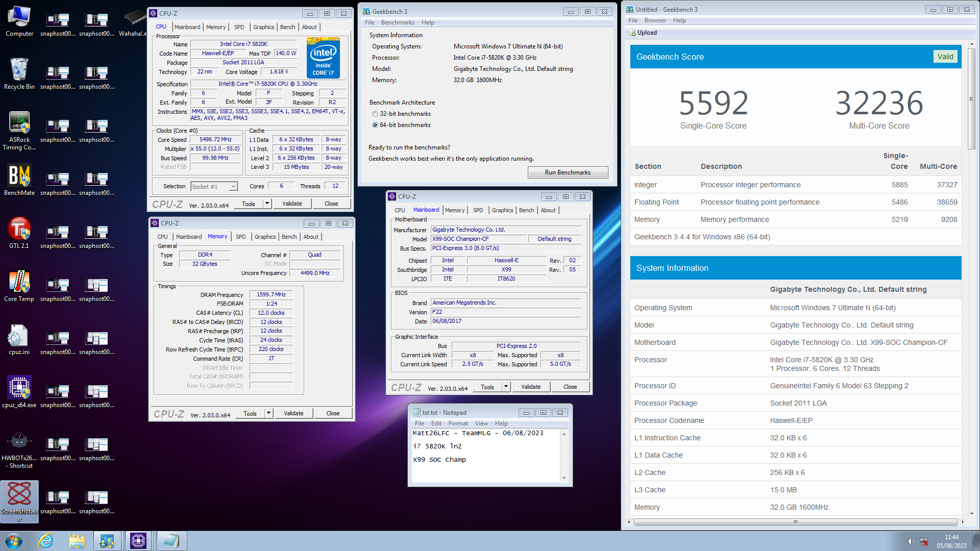Select 64-bit benchmarks option
Screen dimensions: 980x551
tap(375, 125)
